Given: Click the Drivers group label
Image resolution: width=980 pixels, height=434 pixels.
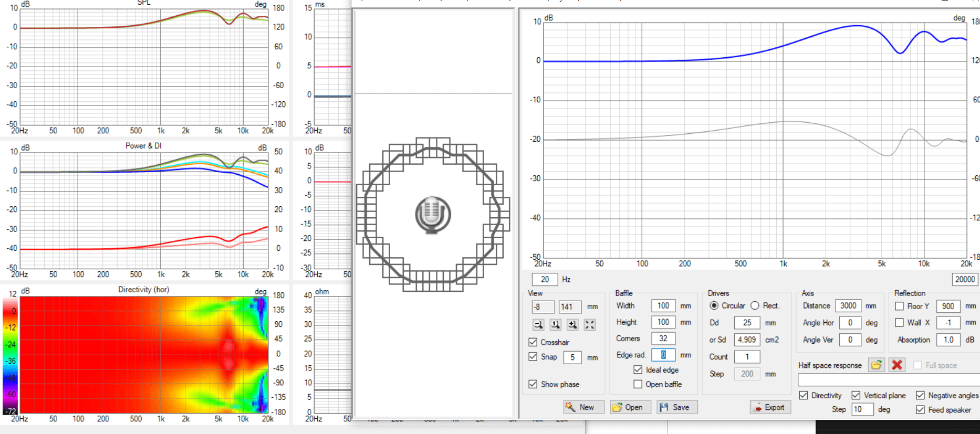Looking at the screenshot, I should click(x=718, y=293).
